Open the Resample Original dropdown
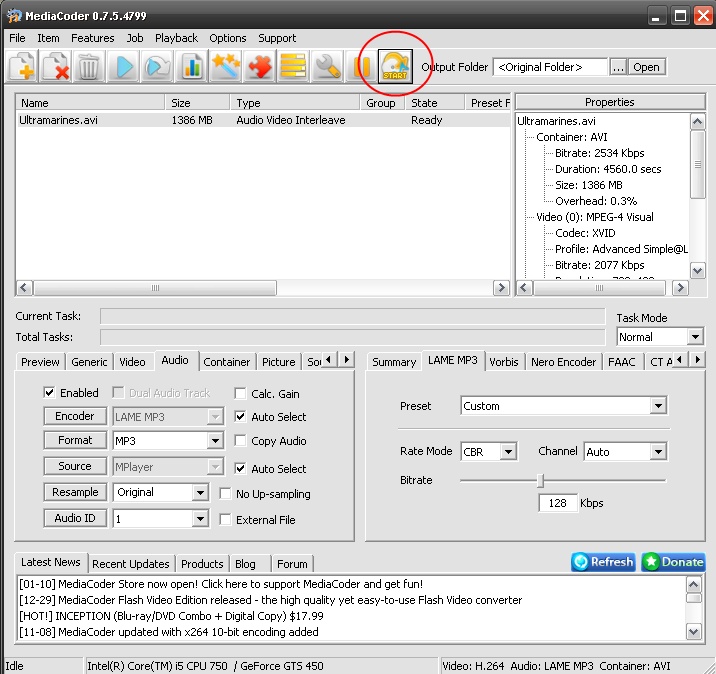Viewport: 716px width, 674px height. tap(200, 493)
